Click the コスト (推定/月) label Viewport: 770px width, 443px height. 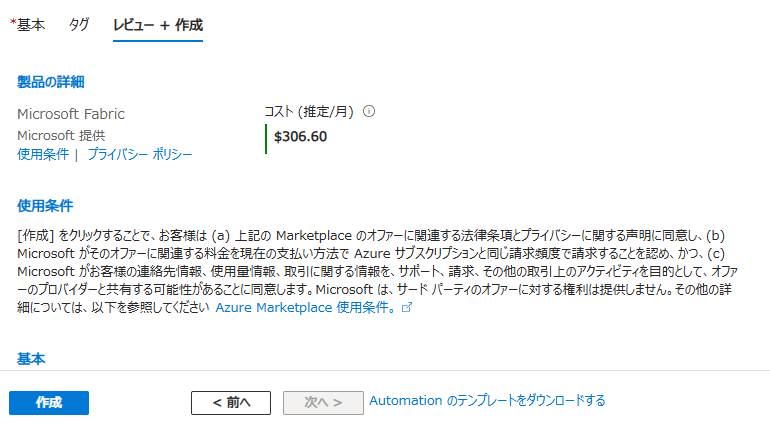[309, 111]
